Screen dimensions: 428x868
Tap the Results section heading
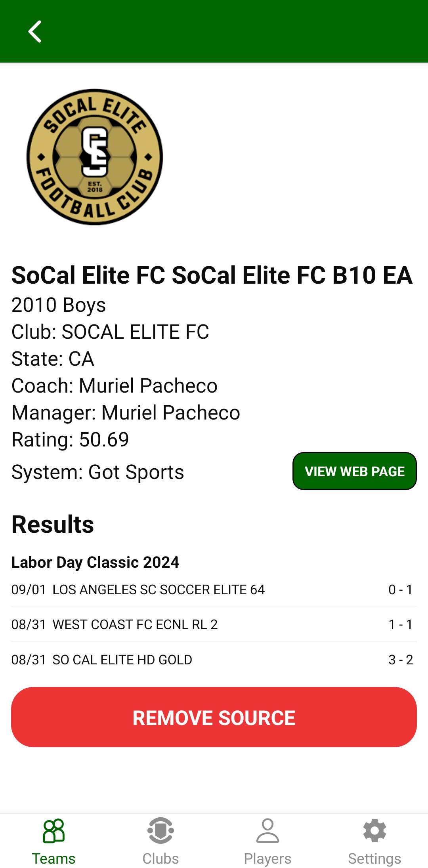coord(53,524)
